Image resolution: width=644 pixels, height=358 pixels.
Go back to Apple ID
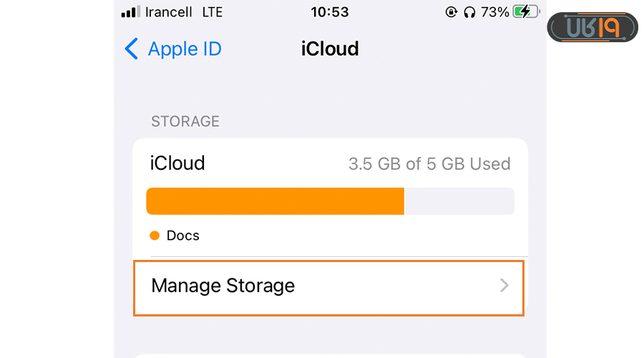pos(184,49)
